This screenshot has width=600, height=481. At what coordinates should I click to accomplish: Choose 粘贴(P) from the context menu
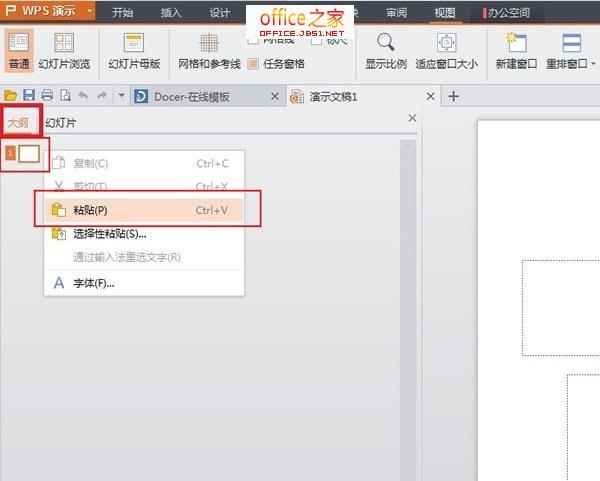pyautogui.click(x=90, y=210)
